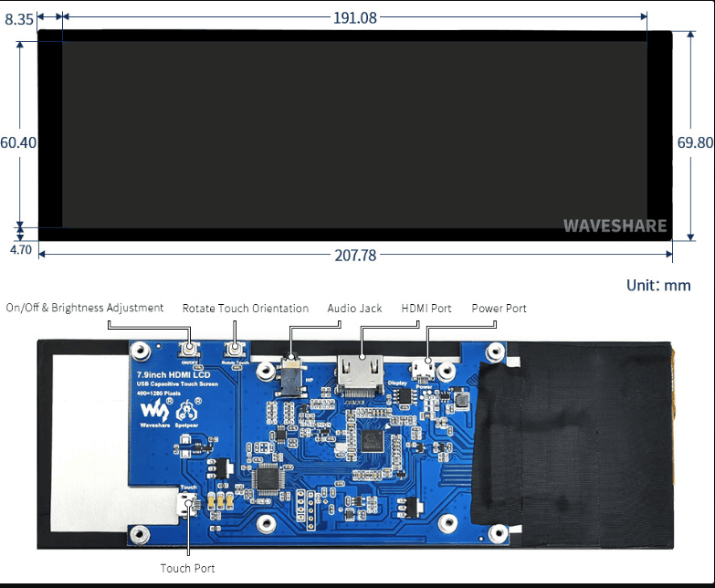Select the 4.70 bottom bezel dimension

[21, 250]
